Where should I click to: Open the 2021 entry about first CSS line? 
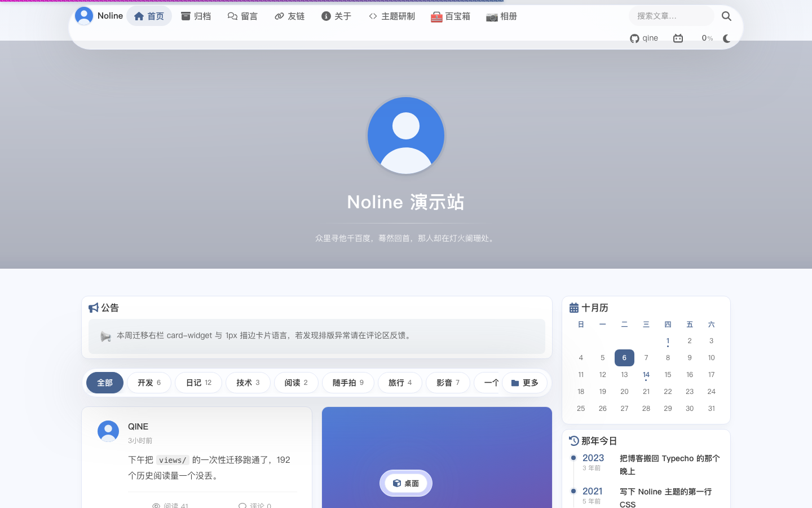click(666, 498)
